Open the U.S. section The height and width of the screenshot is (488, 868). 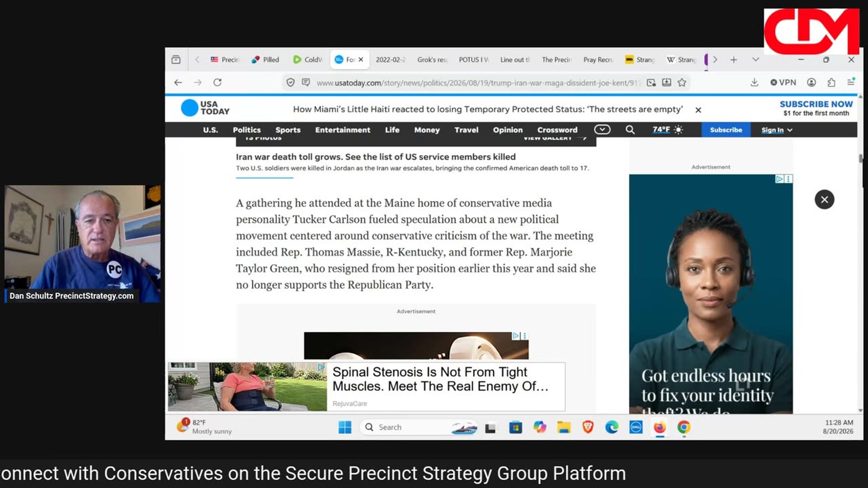point(210,130)
